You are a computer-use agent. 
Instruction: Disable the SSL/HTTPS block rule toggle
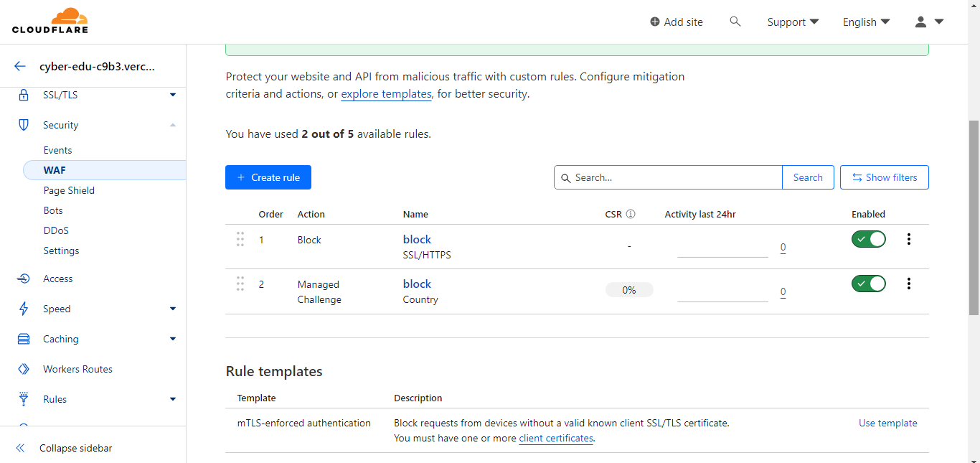868,239
